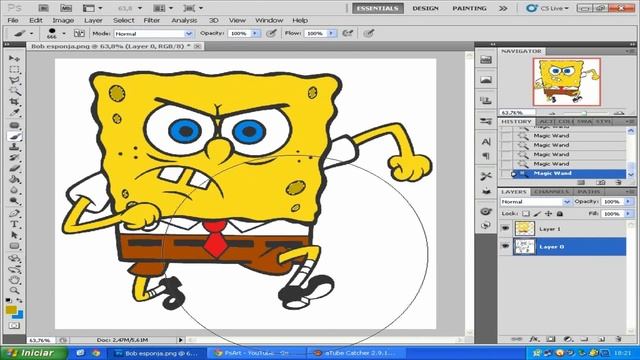Click Add a layer style fx icon

pyautogui.click(x=534, y=339)
